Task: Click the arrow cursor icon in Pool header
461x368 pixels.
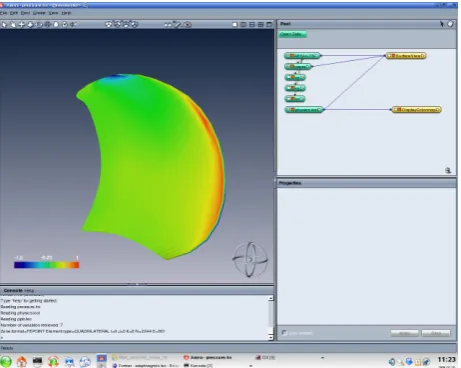Action: 442,24
